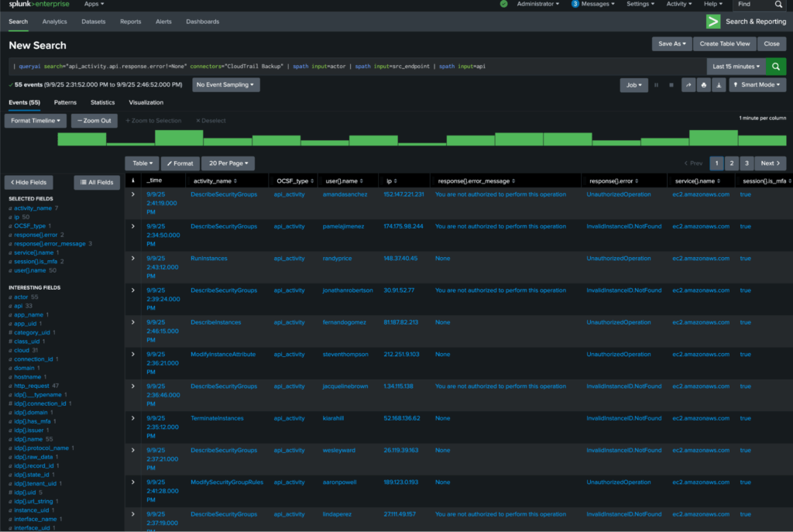793x532 pixels.
Task: Click the green search magnifier button
Action: coord(776,67)
